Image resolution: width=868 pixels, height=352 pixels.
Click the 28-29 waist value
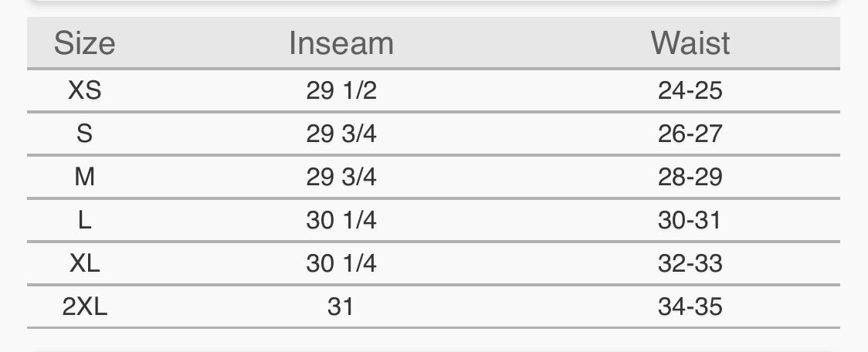click(690, 178)
